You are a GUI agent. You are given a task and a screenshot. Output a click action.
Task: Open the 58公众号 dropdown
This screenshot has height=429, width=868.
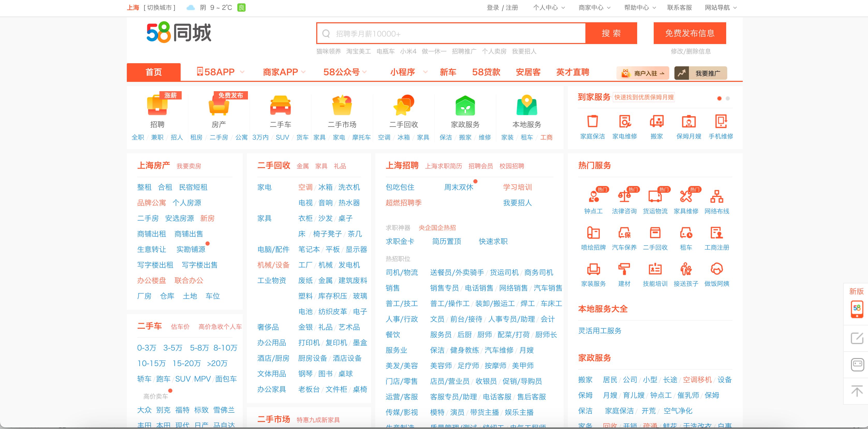[x=345, y=72]
